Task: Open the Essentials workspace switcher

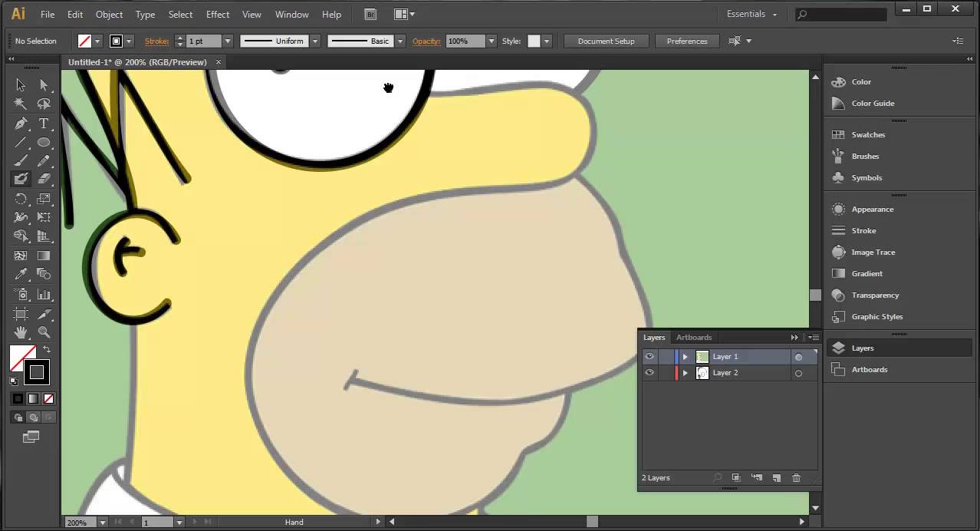Action: coord(751,14)
